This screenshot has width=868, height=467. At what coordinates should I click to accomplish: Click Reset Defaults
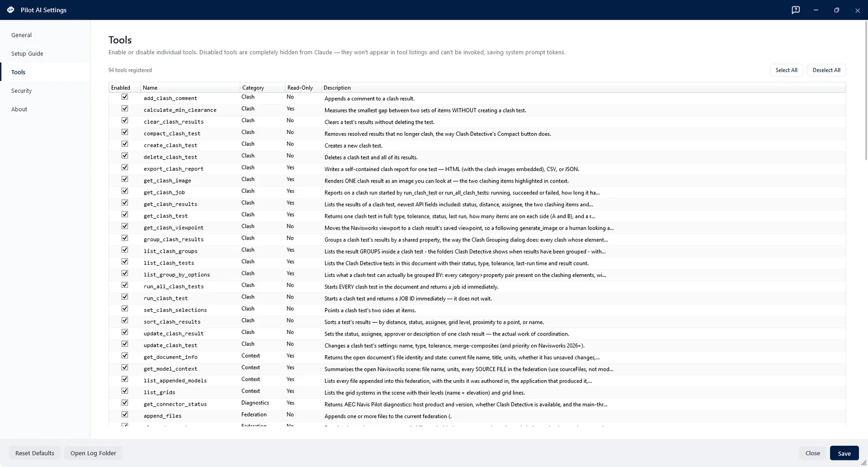pos(35,453)
